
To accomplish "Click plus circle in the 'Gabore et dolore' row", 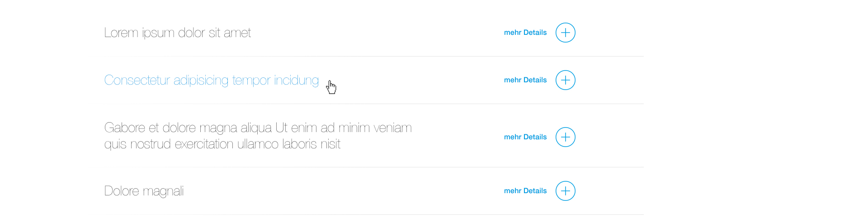I will point(565,137).
